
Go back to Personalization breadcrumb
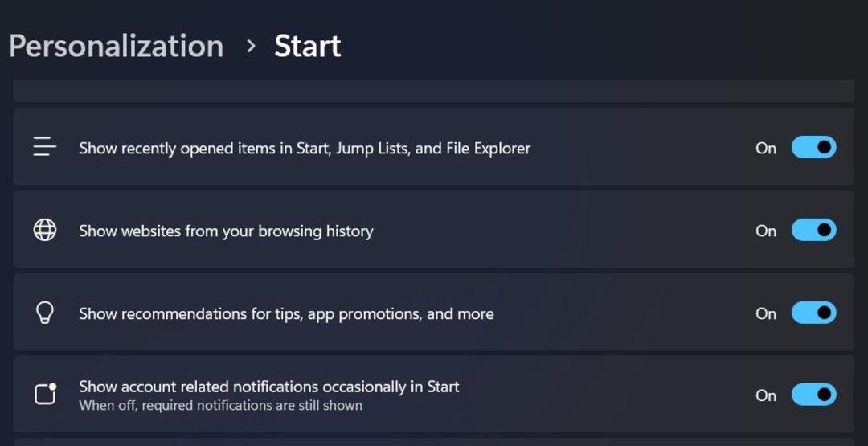pos(117,46)
